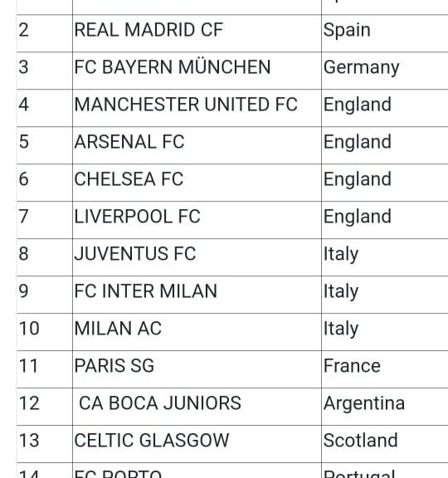Click the Spain country cell
Image resolution: width=448 pixels, height=478 pixels.
coord(385,33)
